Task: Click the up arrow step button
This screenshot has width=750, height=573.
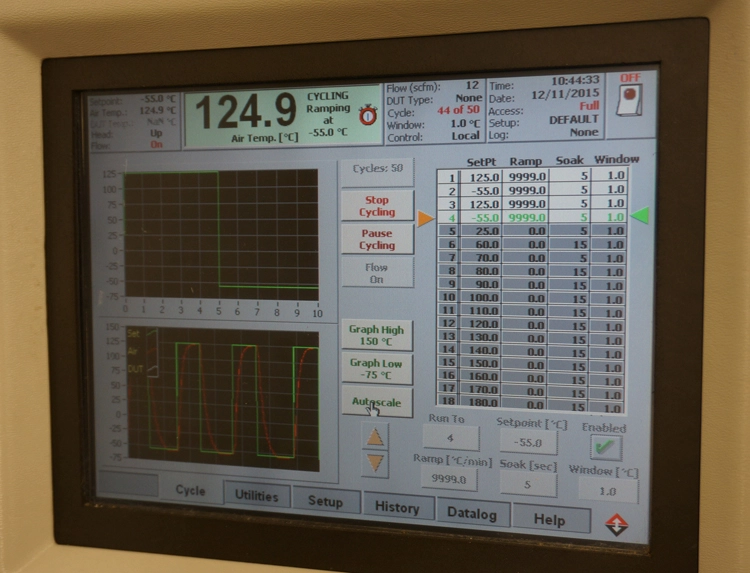Action: (x=375, y=437)
